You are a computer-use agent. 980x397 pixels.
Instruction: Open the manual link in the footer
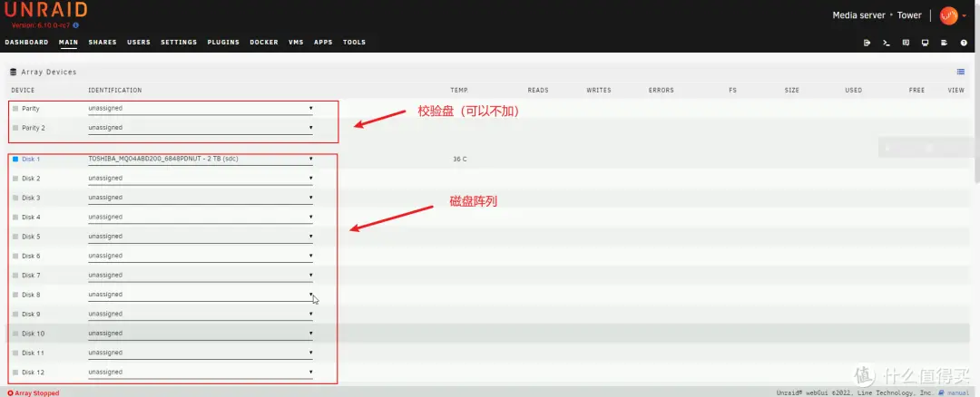point(957,392)
